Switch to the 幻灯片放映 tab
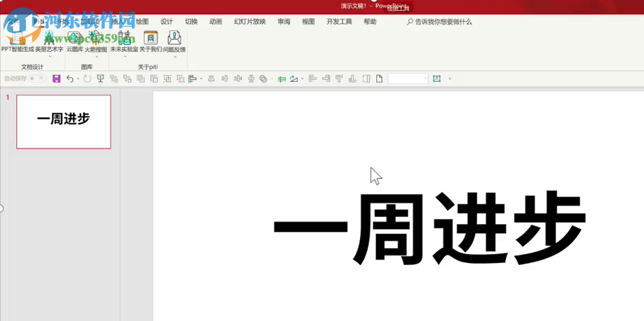Image resolution: width=644 pixels, height=321 pixels. click(x=250, y=22)
